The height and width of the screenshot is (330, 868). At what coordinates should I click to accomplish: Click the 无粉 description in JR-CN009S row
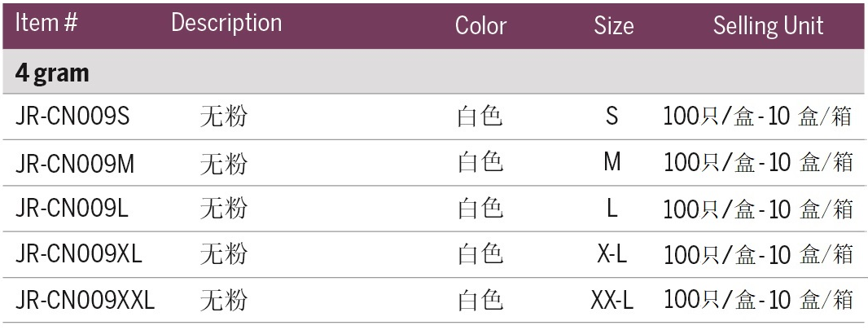pyautogui.click(x=223, y=117)
